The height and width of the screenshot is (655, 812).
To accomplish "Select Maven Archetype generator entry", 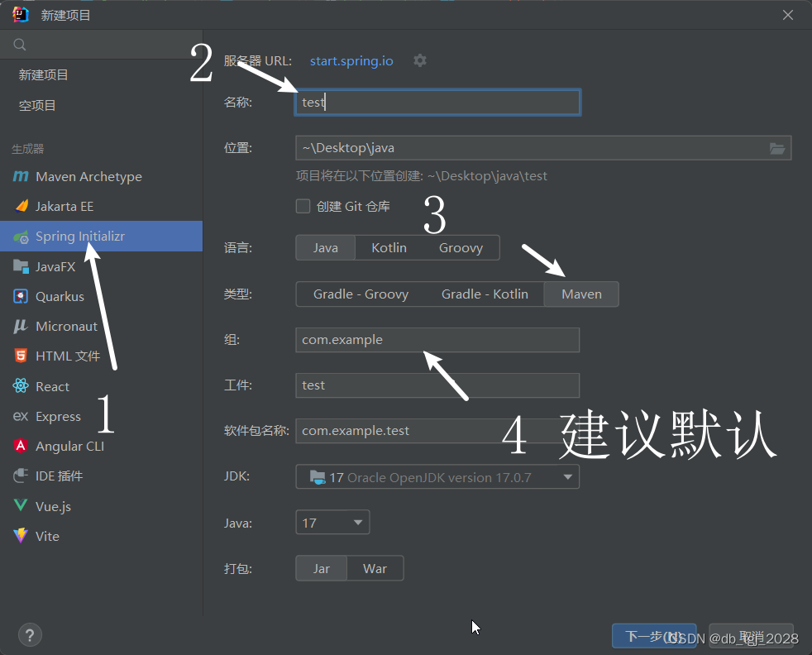I will point(101,176).
